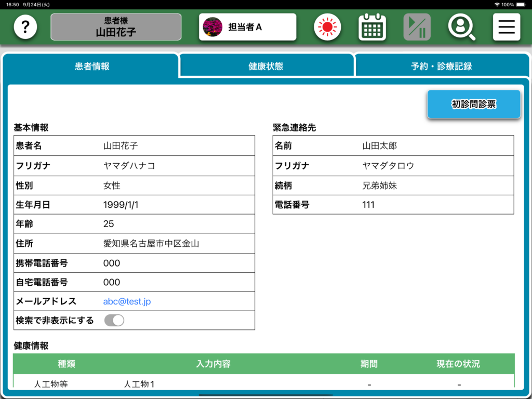Tap the 現在の状況 column header
The image size is (532, 399).
(x=458, y=364)
